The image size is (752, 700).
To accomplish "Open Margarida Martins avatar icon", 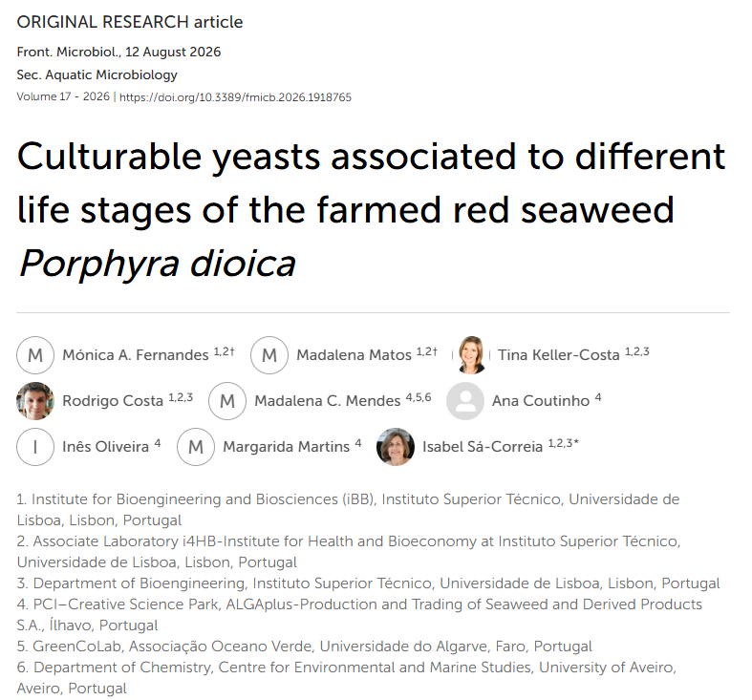I will pos(196,447).
